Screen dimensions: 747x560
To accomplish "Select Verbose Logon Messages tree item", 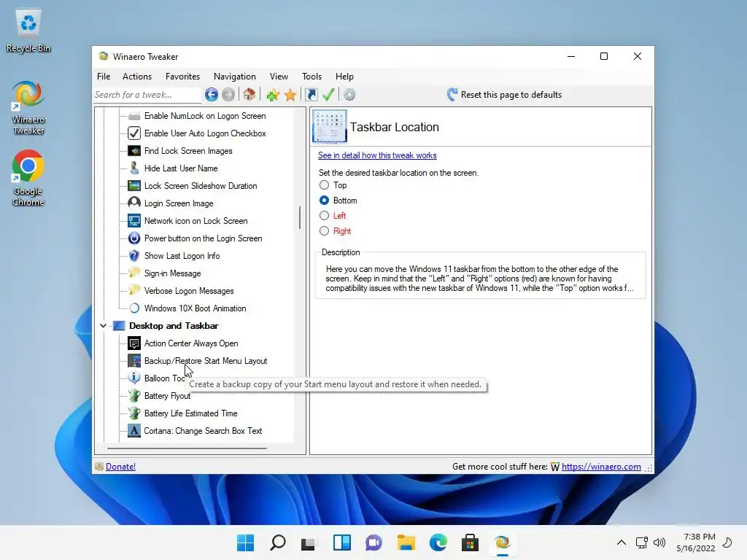I will click(189, 291).
